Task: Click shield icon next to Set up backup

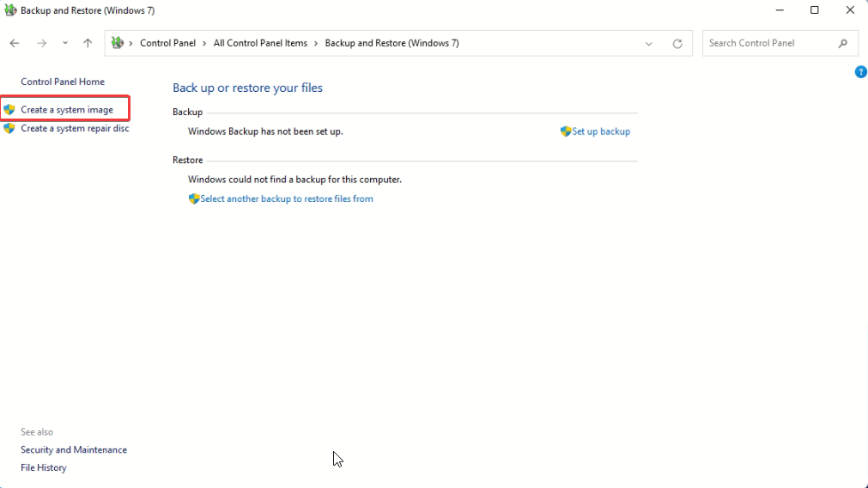Action: tap(565, 131)
